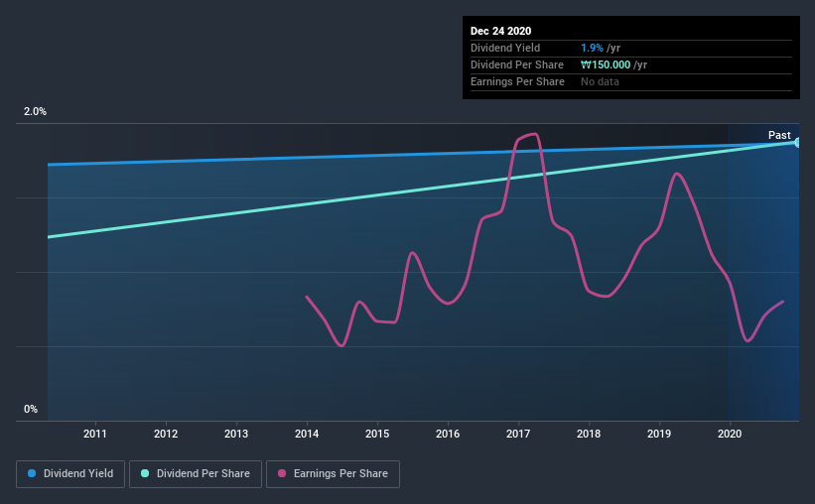Click the pink Earnings Per Share dot
Viewport: 815px width, 504px height.
[x=282, y=473]
